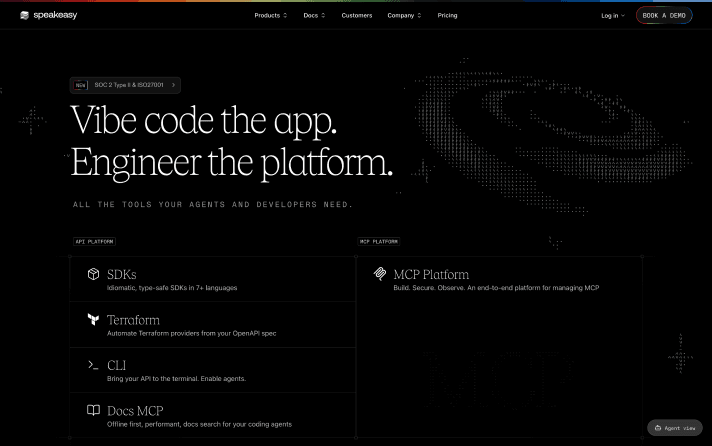Screen dimensions: 712x446
Task: Click the NEW badge in the announcement pill
Action: point(80,85)
